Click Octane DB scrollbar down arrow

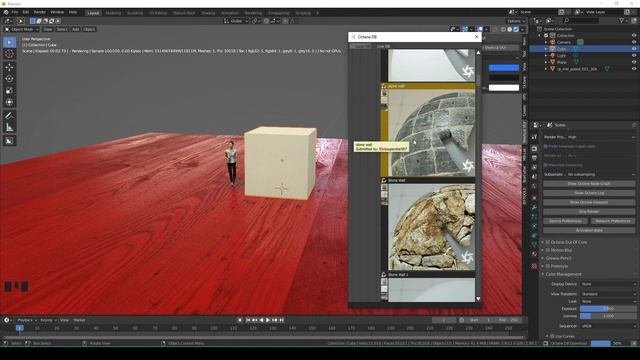(x=478, y=299)
